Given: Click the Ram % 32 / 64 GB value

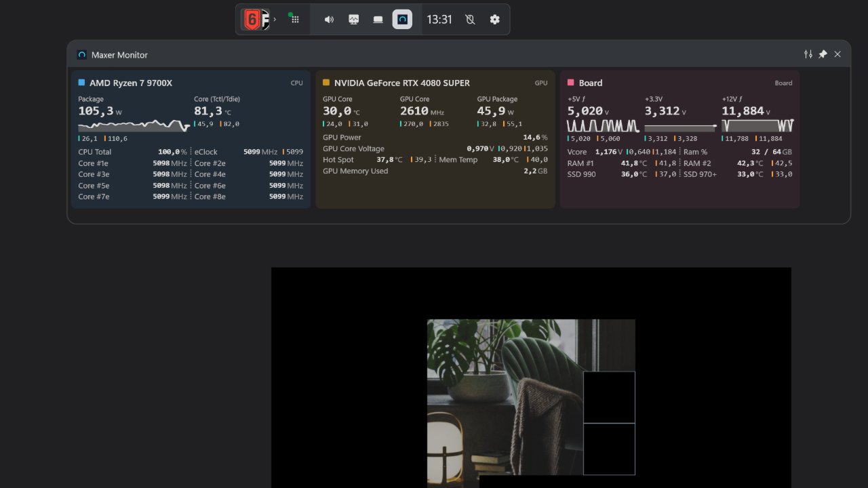Looking at the screenshot, I should click(772, 152).
